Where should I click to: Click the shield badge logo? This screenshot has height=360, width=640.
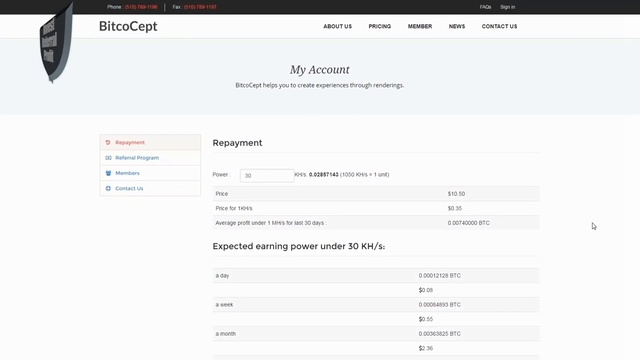click(x=56, y=42)
